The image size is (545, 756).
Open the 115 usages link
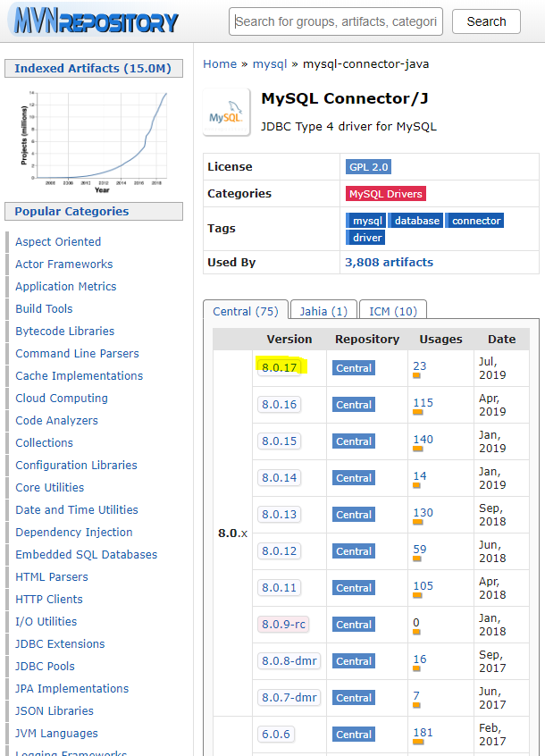click(x=423, y=403)
